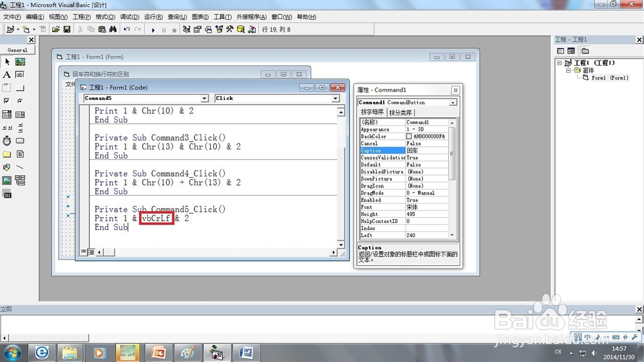Screen dimensions: 644x362
Task: Click the Start (run) play icon
Action: [153, 30]
